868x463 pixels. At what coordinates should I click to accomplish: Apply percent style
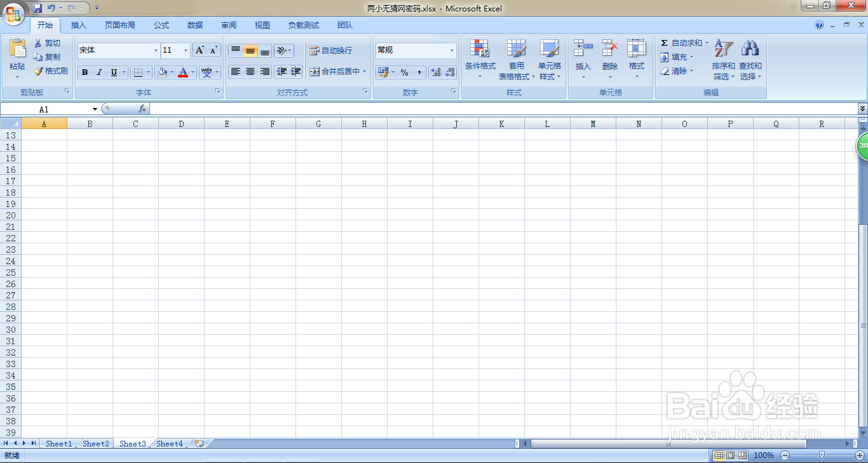pos(404,72)
